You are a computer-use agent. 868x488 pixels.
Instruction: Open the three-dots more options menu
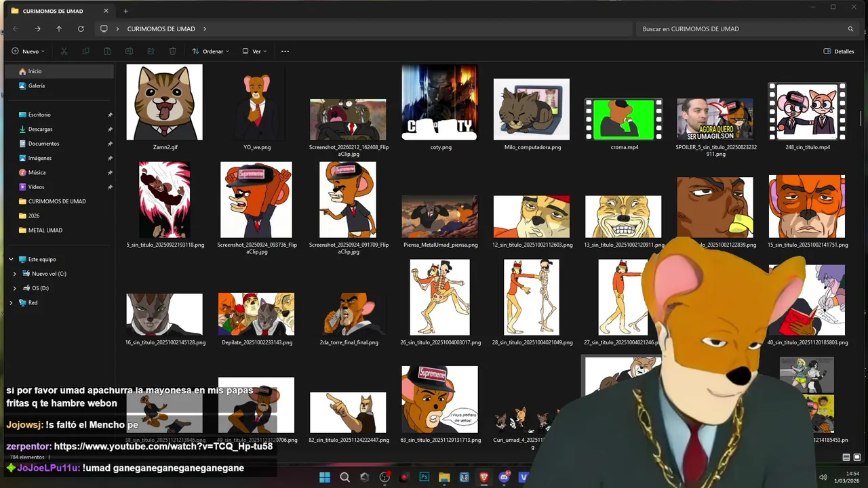[x=285, y=52]
